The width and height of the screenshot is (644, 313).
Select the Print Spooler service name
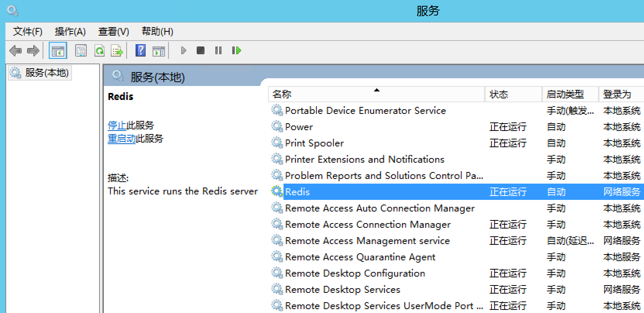click(x=314, y=143)
